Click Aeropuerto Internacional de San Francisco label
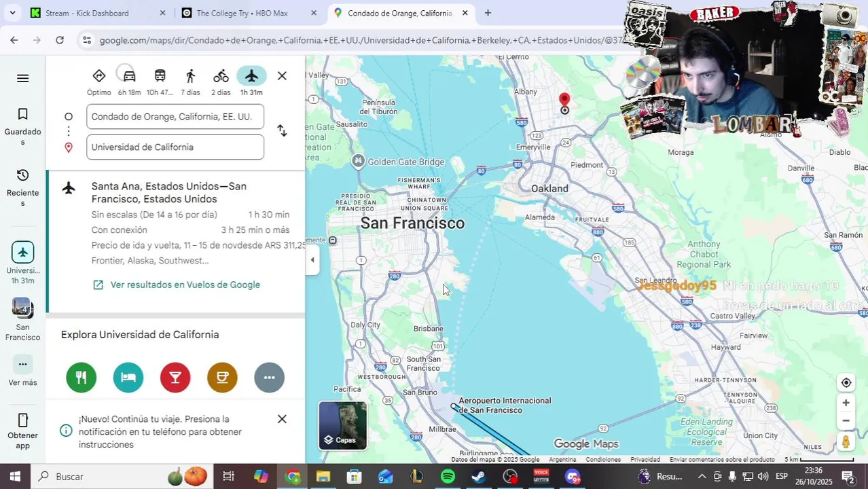Image resolution: width=868 pixels, height=489 pixels. point(505,405)
